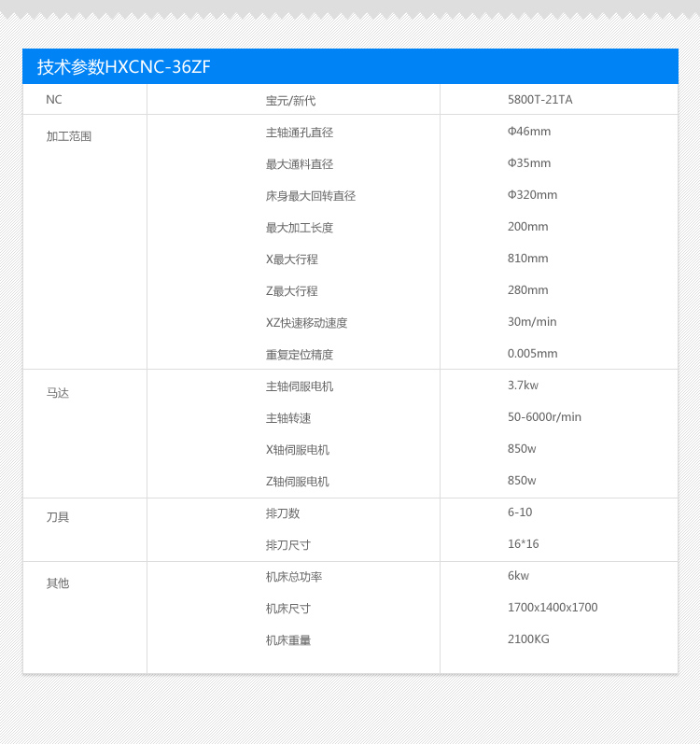This screenshot has height=744, width=700.
Task: Select the 最大加工长度 label
Action: [300, 228]
